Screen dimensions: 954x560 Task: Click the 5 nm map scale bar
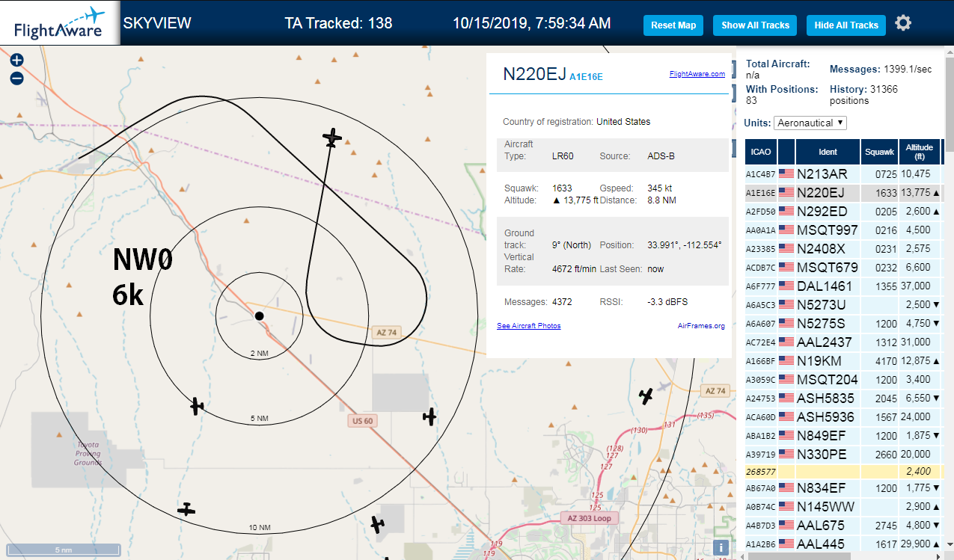63,550
